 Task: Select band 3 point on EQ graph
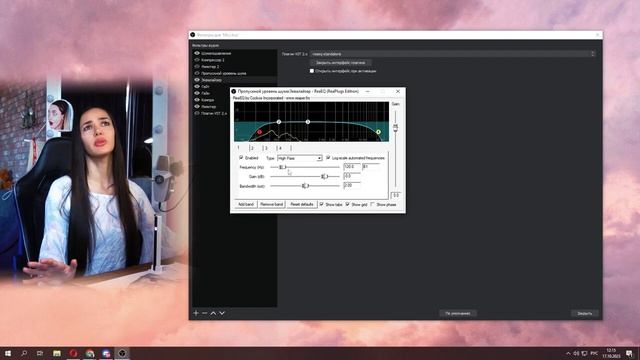click(x=308, y=122)
